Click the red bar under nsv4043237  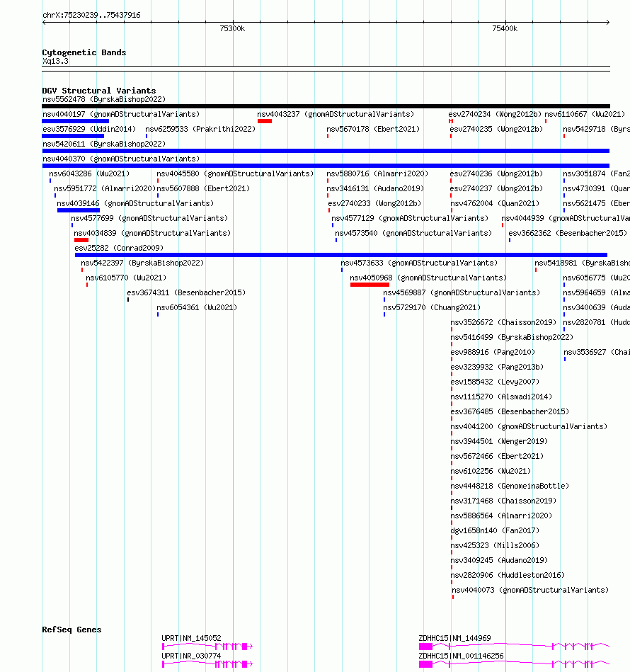click(x=265, y=121)
